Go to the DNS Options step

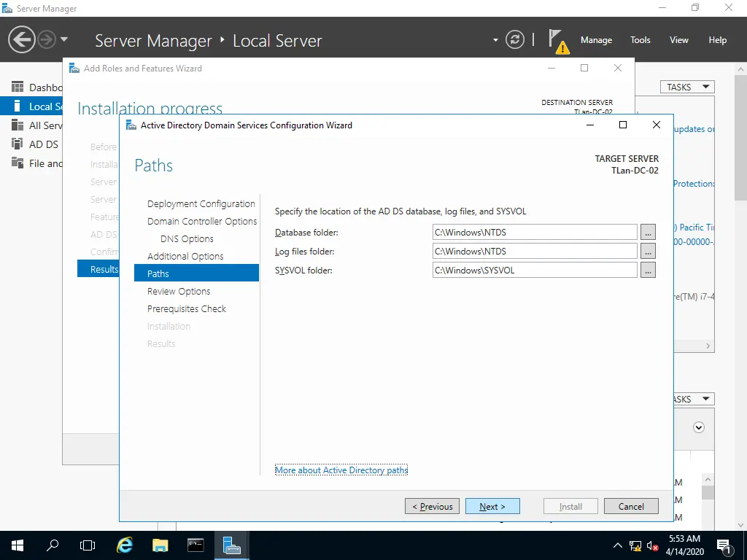pos(187,239)
